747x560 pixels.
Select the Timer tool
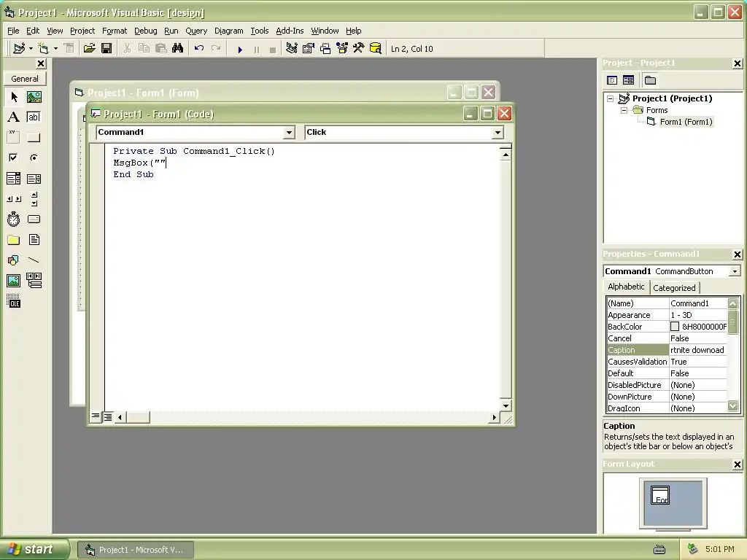pos(14,219)
